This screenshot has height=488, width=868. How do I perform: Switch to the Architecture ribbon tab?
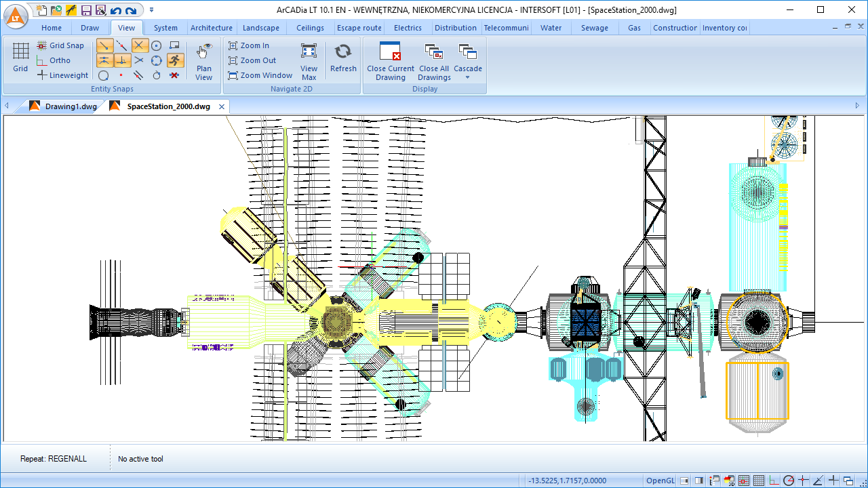pyautogui.click(x=211, y=28)
